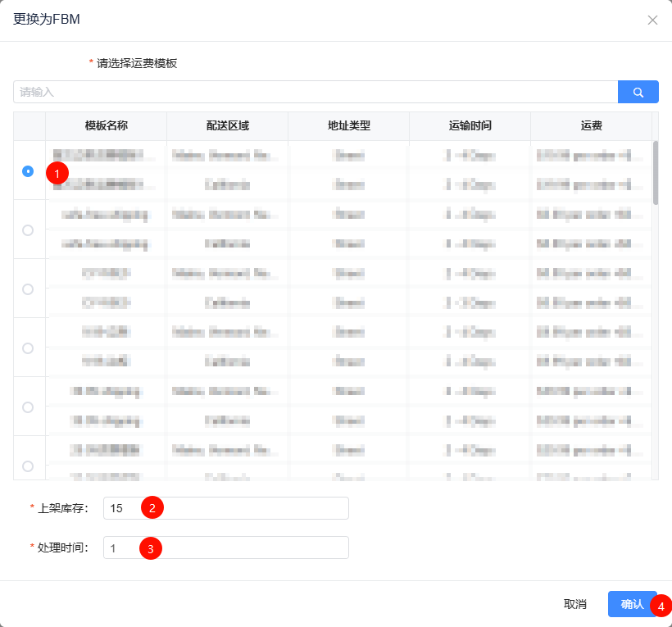The image size is (672, 627).
Task: Pick the fourth template radio button
Action: point(29,348)
